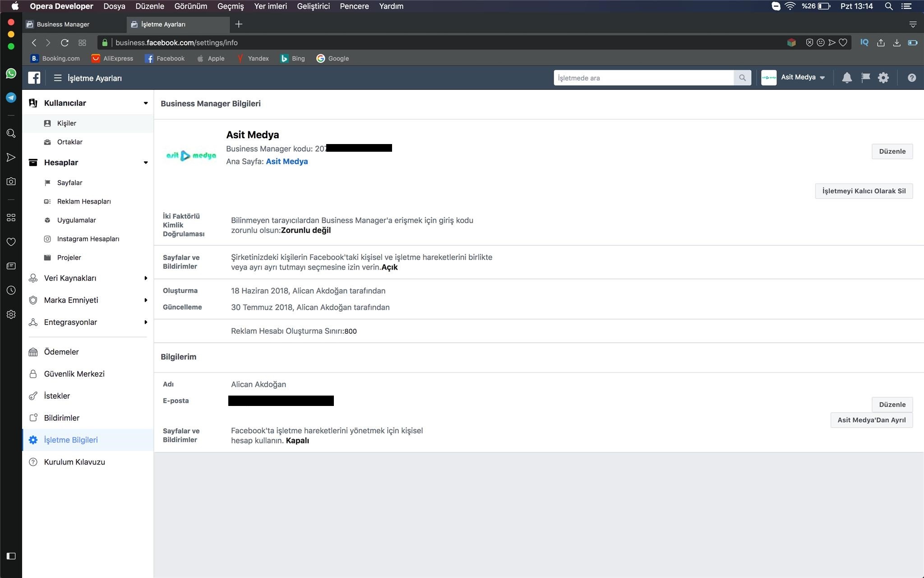The width and height of the screenshot is (924, 578).
Task: Open Speed Dial from sidebar grid icon
Action: 11,218
